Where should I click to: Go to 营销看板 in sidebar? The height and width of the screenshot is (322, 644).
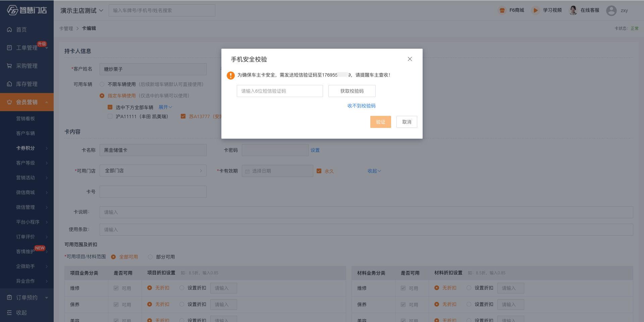click(25, 119)
